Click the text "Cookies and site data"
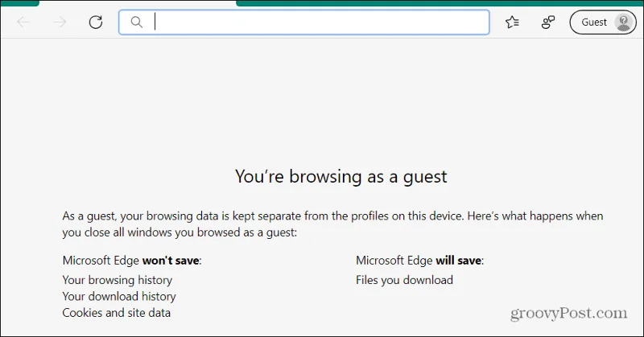Screen dimensions: 644x337 (116, 313)
